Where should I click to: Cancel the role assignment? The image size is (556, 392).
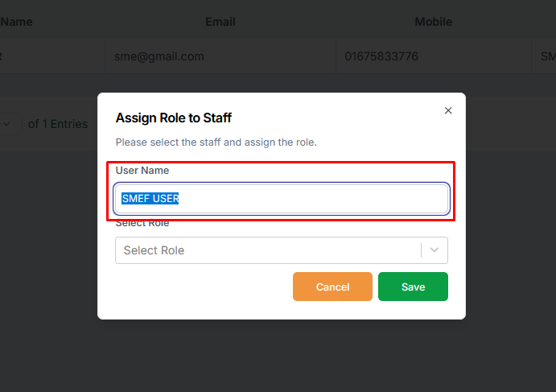pyautogui.click(x=332, y=287)
